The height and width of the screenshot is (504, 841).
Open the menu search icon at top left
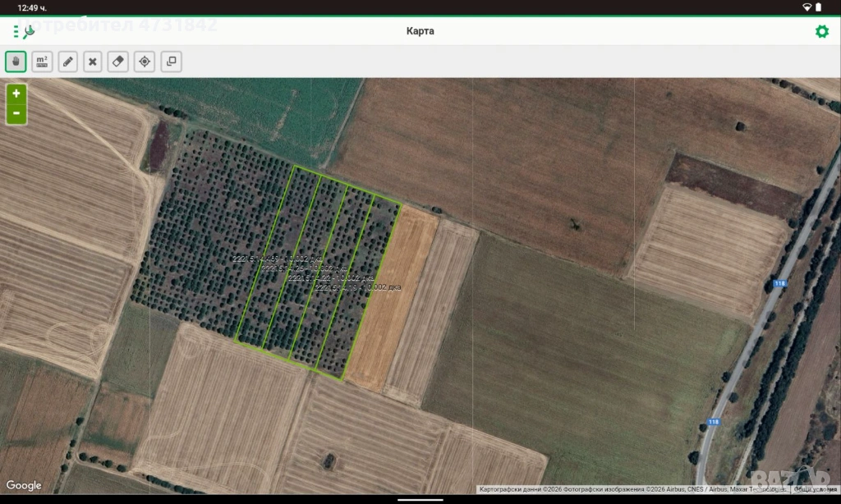tap(25, 31)
